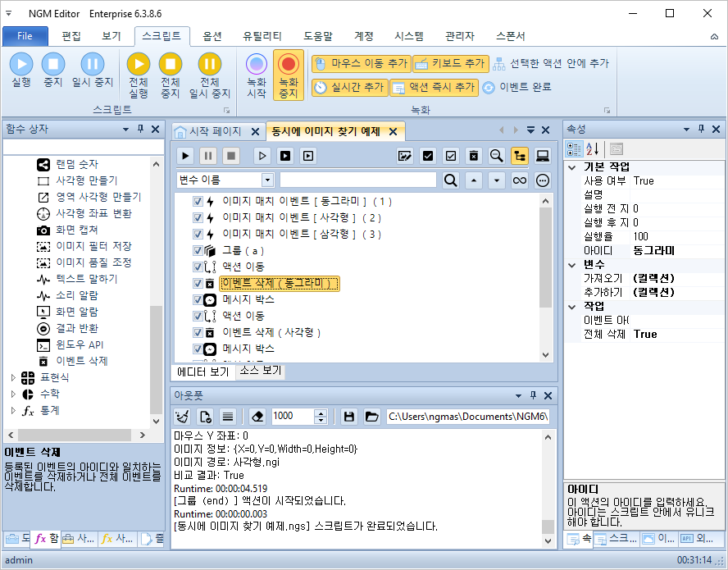Click 선택한 액션 안에 추가
This screenshot has height=570, width=728.
(551, 64)
